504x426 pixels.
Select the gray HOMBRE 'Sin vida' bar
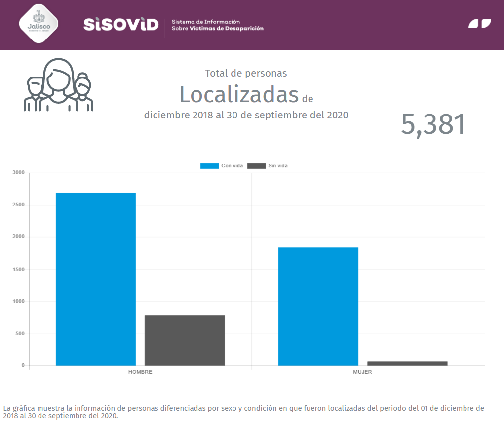pos(185,341)
